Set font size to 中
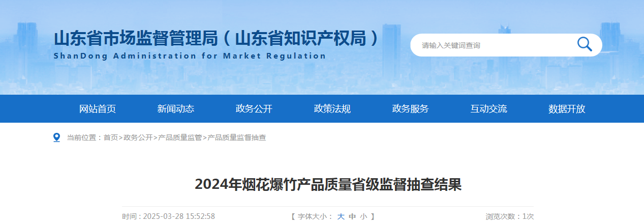 coord(352,216)
